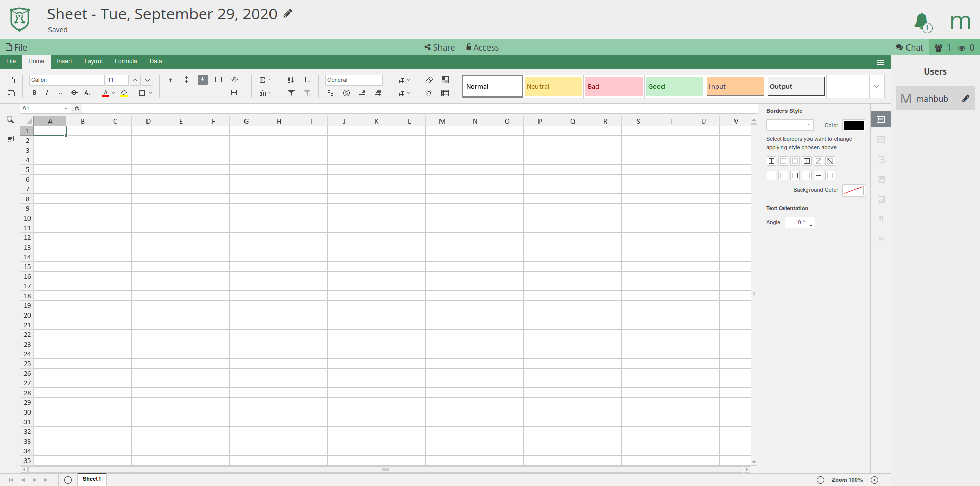Click the Add sheet plus icon
The image size is (980, 486).
click(68, 480)
